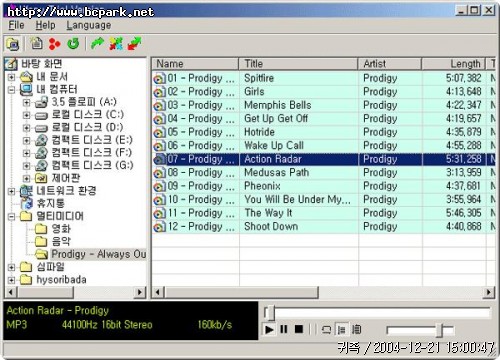Screen dimensions: 500x360
Task: Sort by the Length column header
Action: pyautogui.click(x=453, y=64)
